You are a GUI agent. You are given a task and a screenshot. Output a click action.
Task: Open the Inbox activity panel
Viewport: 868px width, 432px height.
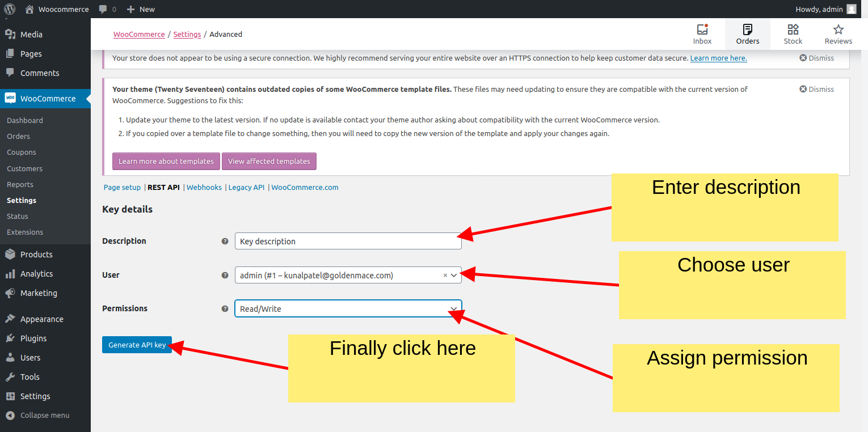point(702,34)
